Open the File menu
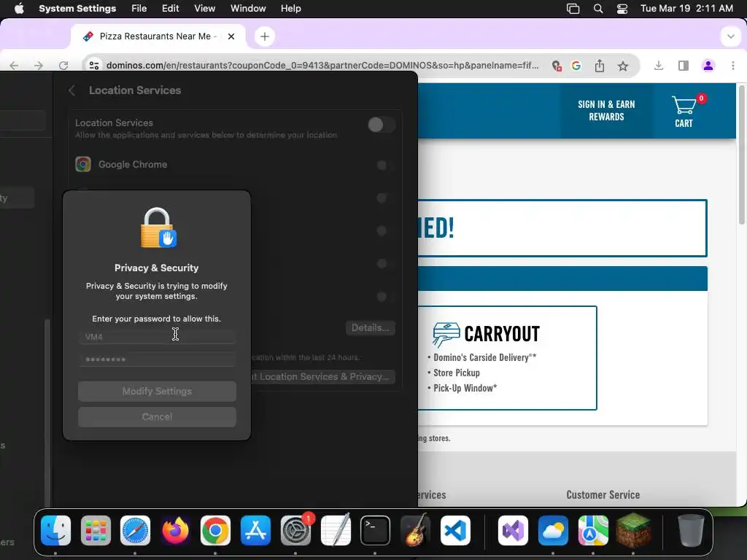747x560 pixels. pyautogui.click(x=139, y=9)
